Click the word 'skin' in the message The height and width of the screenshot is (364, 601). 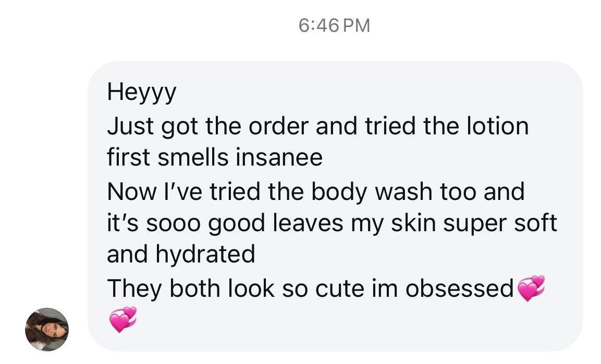[x=413, y=223]
